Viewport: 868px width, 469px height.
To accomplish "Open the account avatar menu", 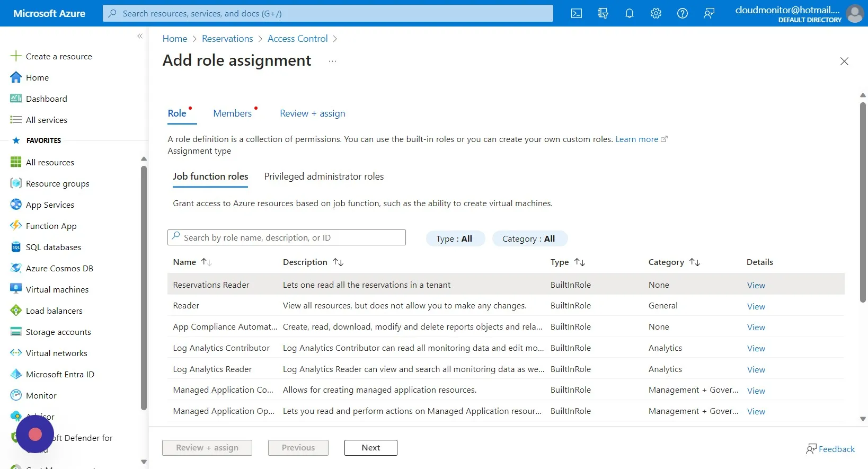I will pos(855,13).
